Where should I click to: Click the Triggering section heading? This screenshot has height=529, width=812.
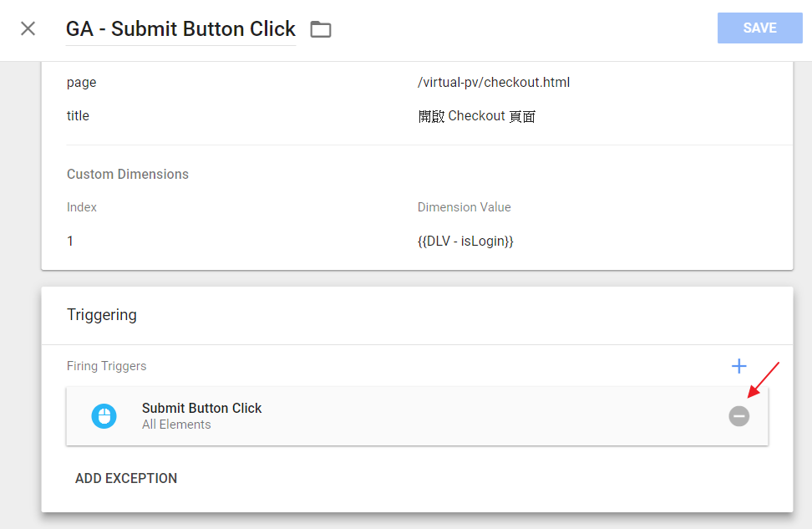(x=102, y=315)
